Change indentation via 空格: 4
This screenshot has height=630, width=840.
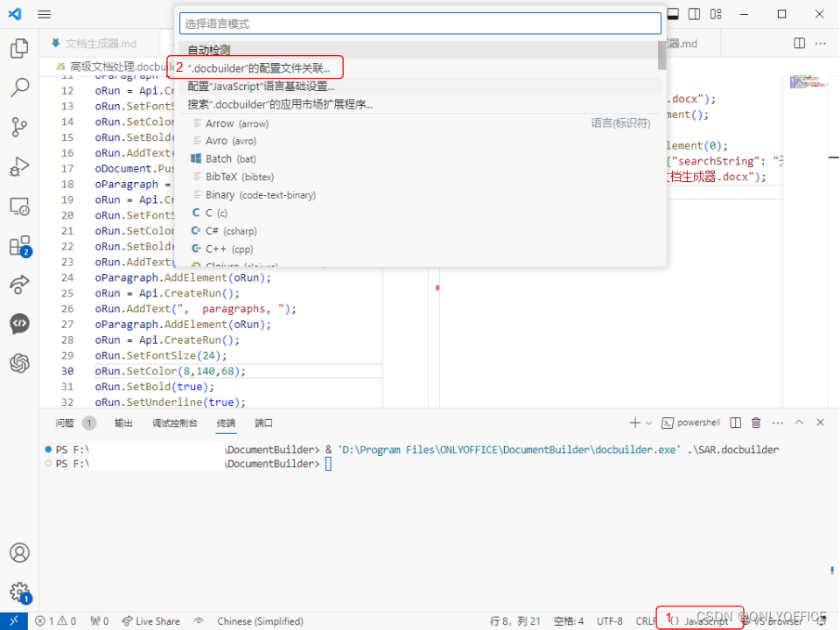coord(569,621)
